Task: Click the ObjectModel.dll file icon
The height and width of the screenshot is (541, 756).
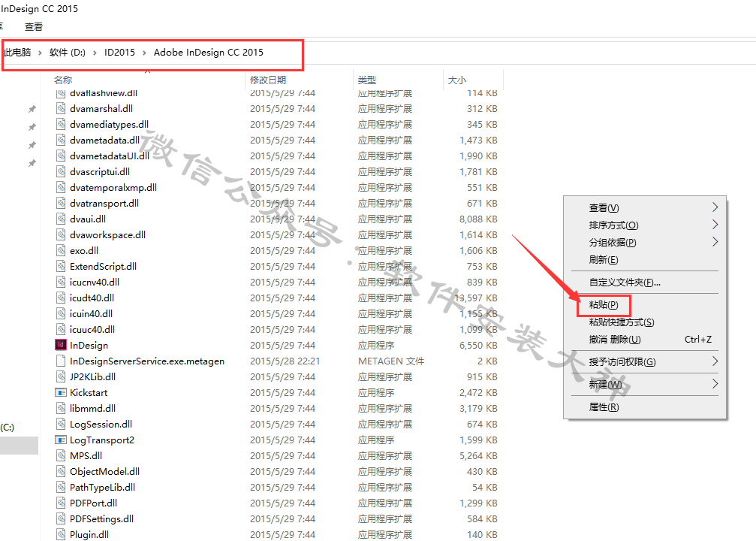Action: click(61, 471)
